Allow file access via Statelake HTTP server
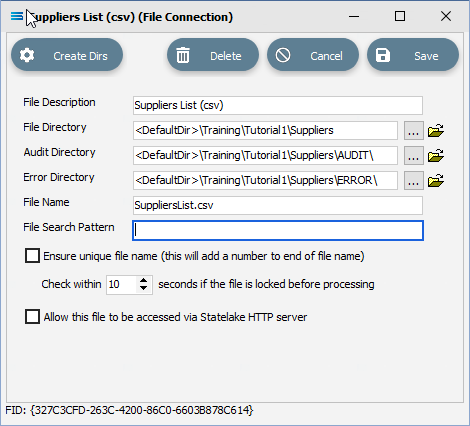The height and width of the screenshot is (426, 470). point(32,316)
